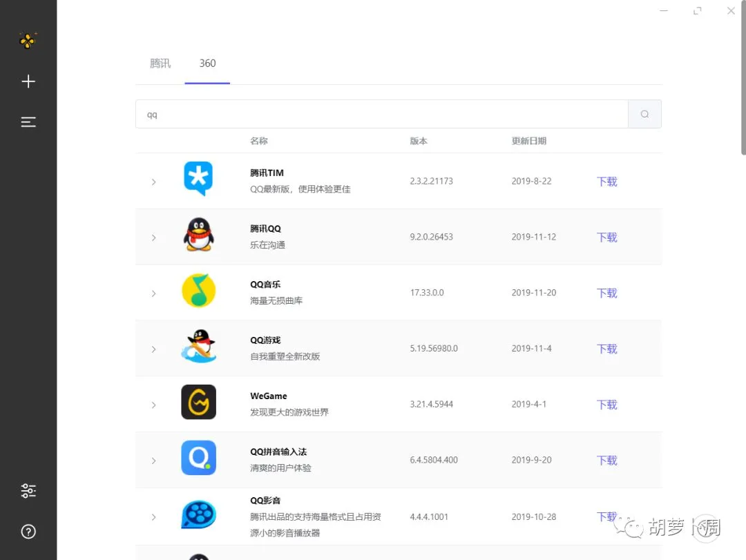Screen dimensions: 746x560
Task: Click the search magnifier button
Action: pos(644,114)
